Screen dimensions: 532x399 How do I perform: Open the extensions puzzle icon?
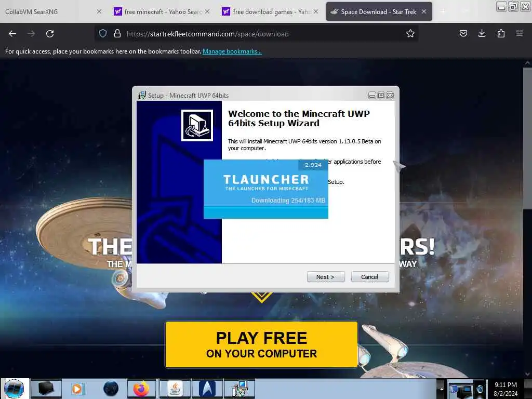click(x=501, y=33)
